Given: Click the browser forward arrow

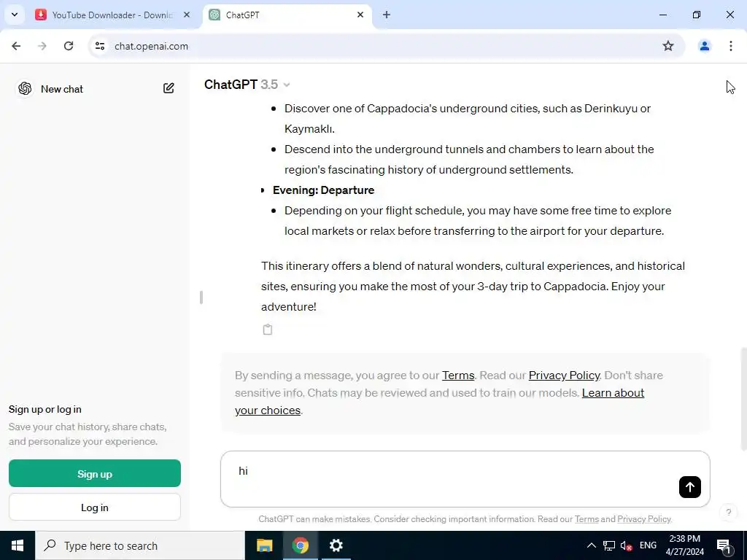Looking at the screenshot, I should 42,46.
